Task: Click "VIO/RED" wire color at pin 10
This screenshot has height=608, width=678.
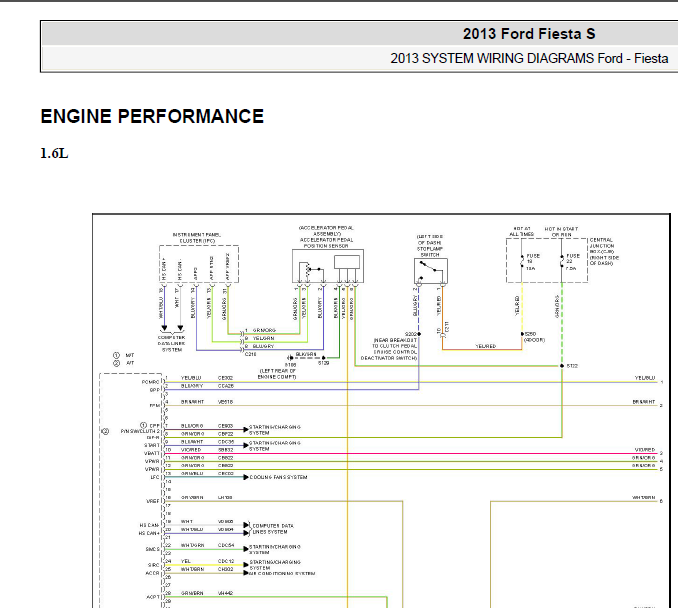Action: (x=191, y=449)
